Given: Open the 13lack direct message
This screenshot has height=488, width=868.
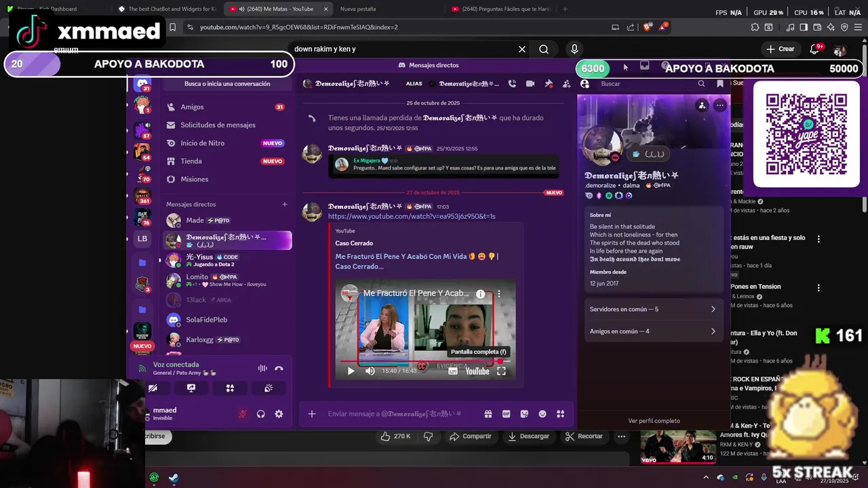Looking at the screenshot, I should pos(227,300).
